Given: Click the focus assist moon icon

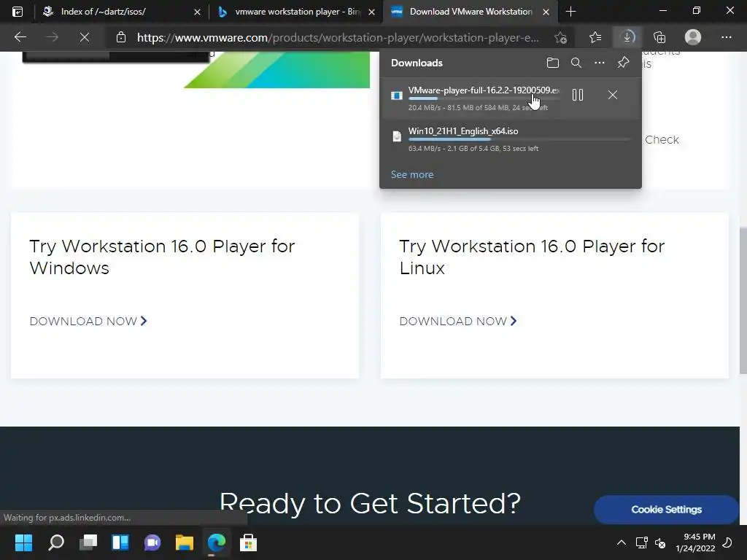Looking at the screenshot, I should (x=728, y=542).
